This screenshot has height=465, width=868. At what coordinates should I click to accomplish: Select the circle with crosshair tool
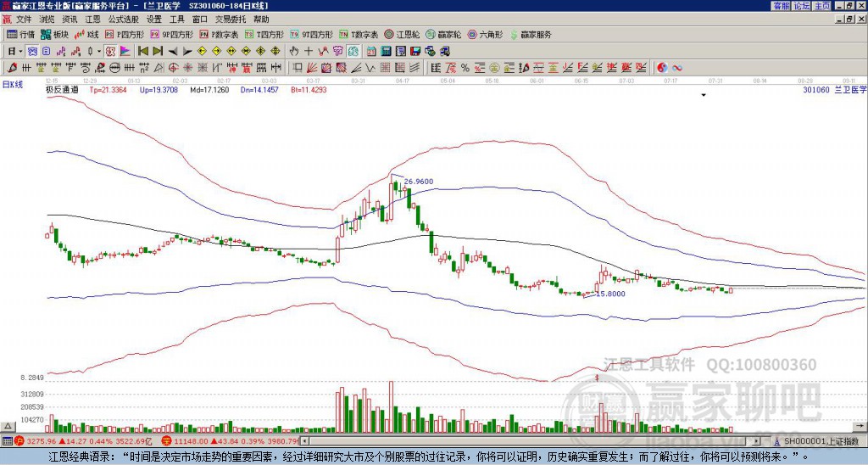173,68
